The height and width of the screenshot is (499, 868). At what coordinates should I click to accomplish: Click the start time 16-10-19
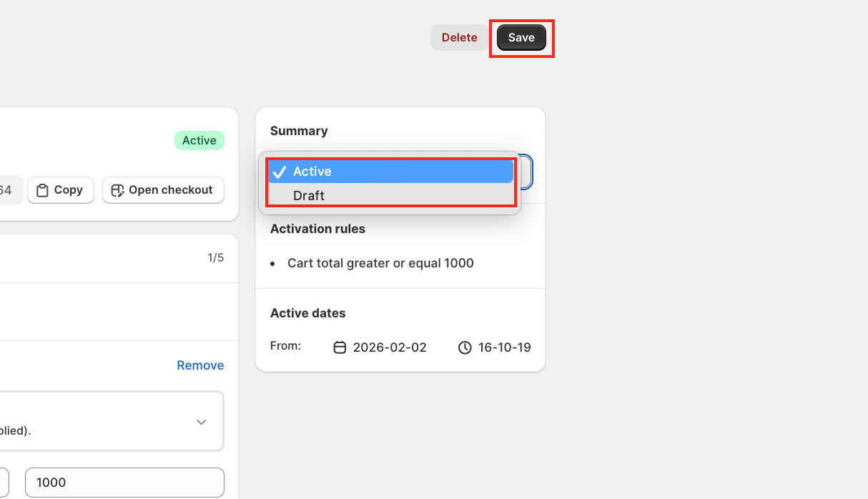point(504,348)
